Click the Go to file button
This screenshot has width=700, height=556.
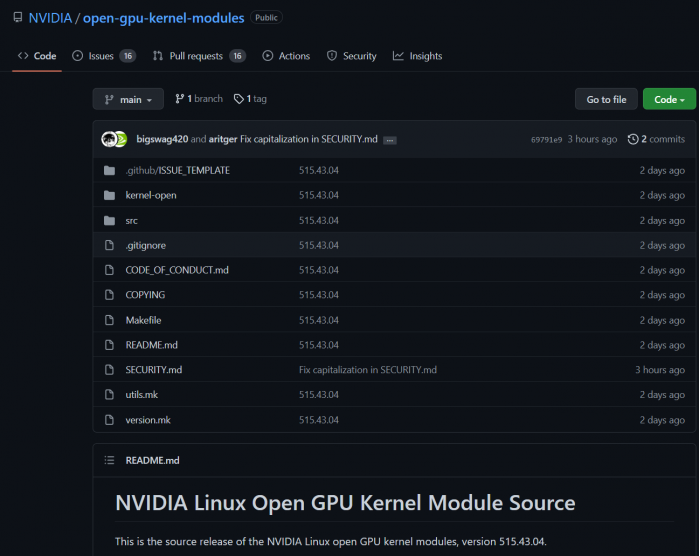point(606,99)
